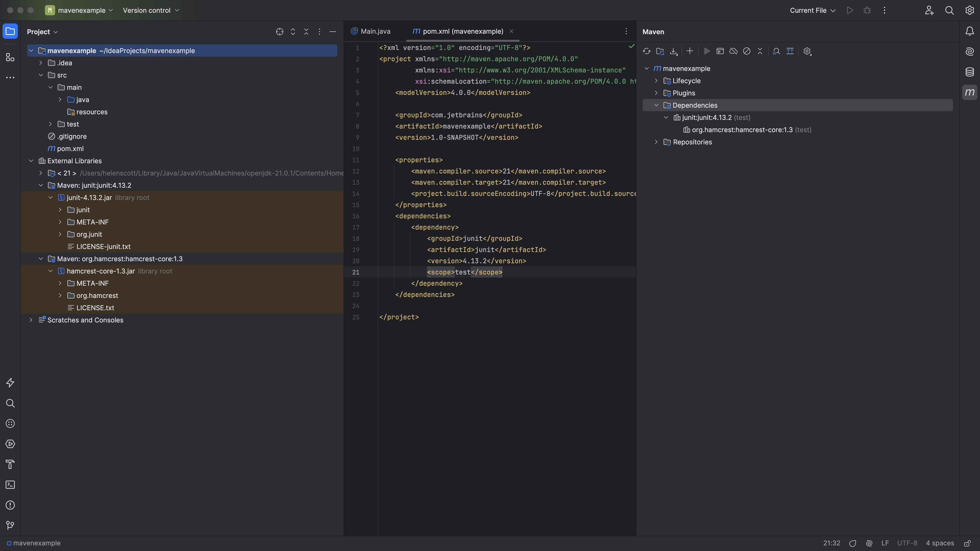980x551 pixels.
Task: Execute a Maven goal from the toolbar
Action: point(720,51)
